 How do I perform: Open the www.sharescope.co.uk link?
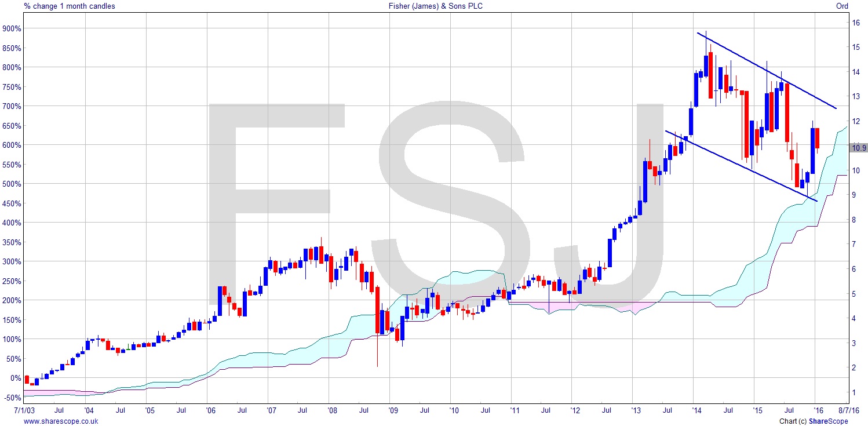click(x=61, y=421)
